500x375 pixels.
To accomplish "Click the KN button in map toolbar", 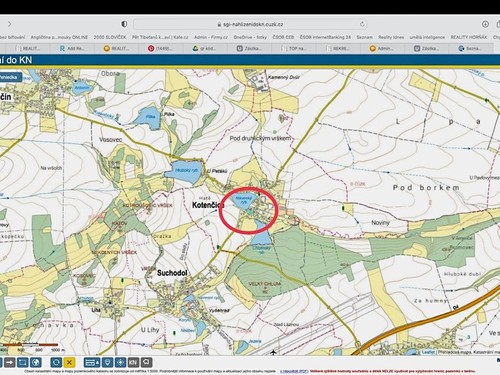I will click(x=133, y=362).
